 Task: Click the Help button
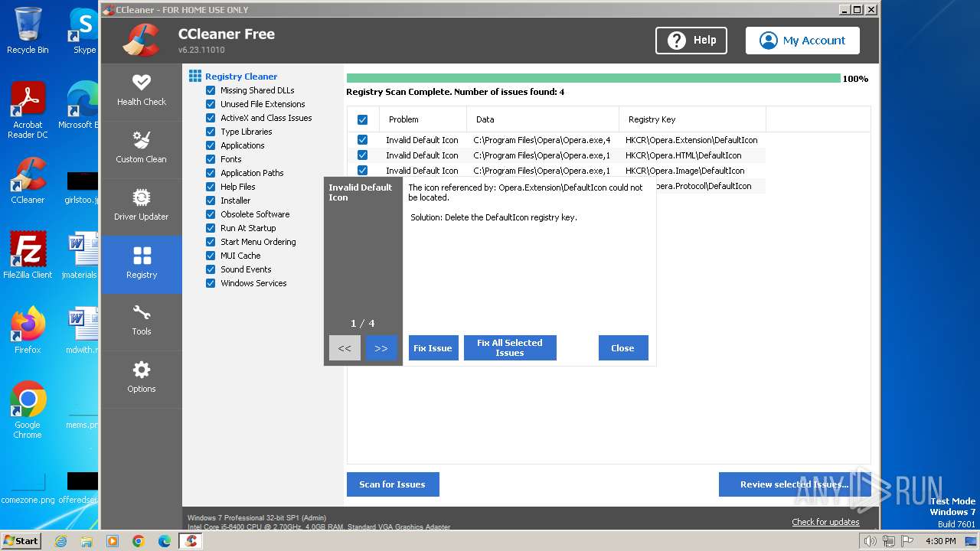691,41
